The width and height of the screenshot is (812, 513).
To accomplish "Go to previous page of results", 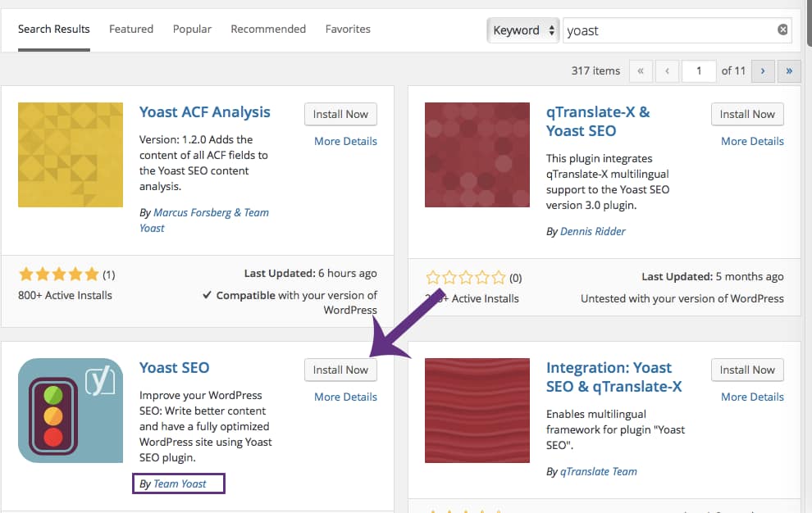I will tap(667, 71).
